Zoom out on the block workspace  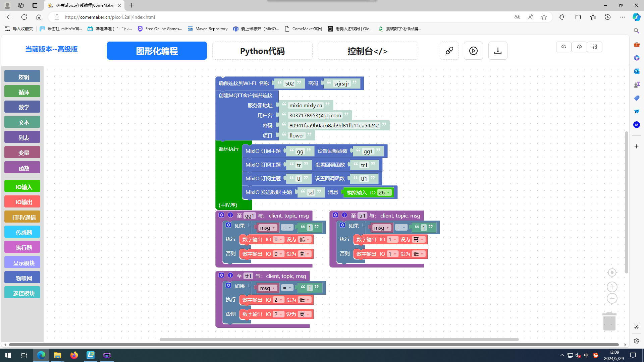coord(612,298)
